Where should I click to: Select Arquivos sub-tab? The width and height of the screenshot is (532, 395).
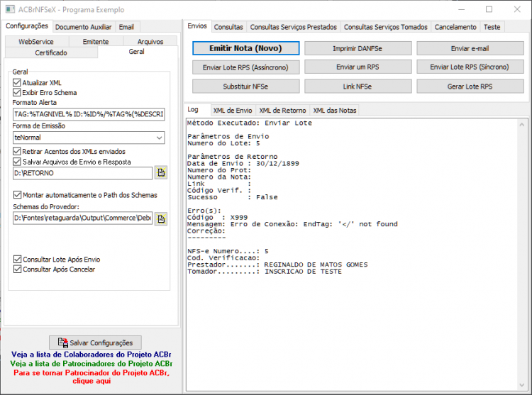tap(150, 42)
